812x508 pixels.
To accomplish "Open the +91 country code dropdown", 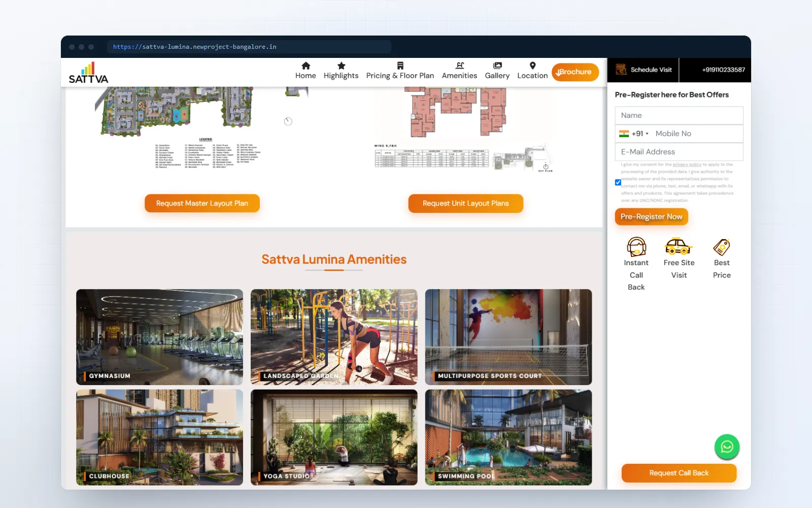I will click(639, 134).
